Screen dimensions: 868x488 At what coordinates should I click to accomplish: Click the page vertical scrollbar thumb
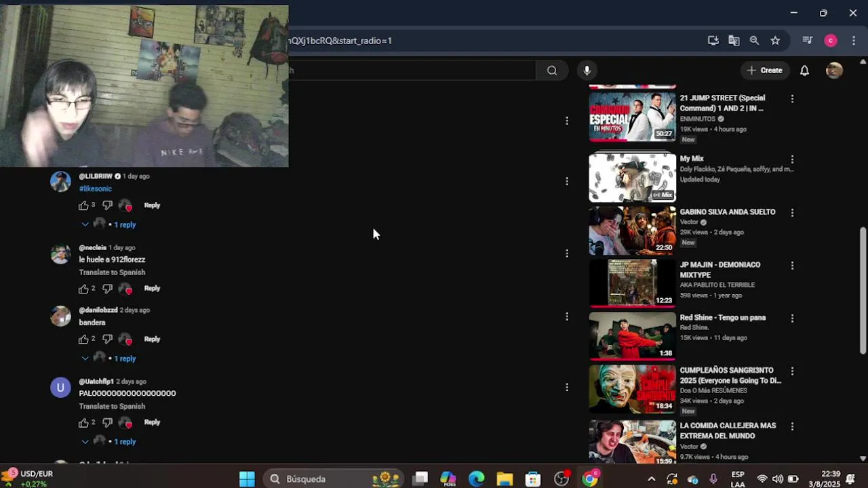click(863, 290)
